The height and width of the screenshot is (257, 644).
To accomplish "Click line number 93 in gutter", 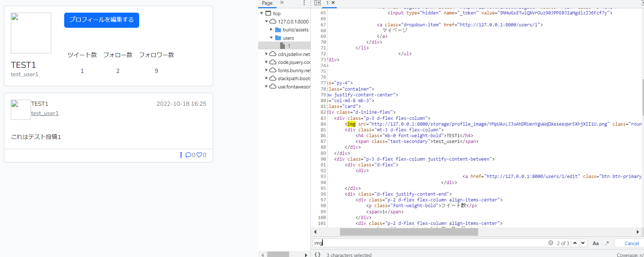I will click(323, 177).
